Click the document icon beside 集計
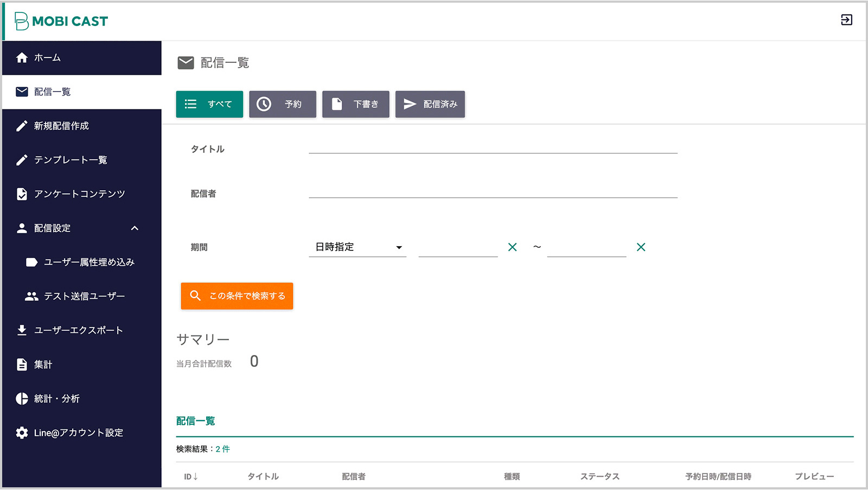This screenshot has height=490, width=868. (x=22, y=364)
